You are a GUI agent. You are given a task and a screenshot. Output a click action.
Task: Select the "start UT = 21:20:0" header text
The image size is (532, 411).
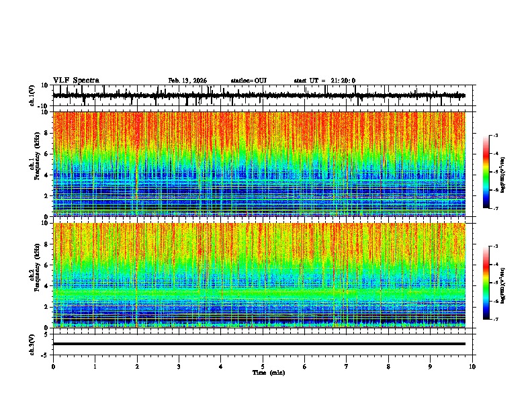point(324,81)
